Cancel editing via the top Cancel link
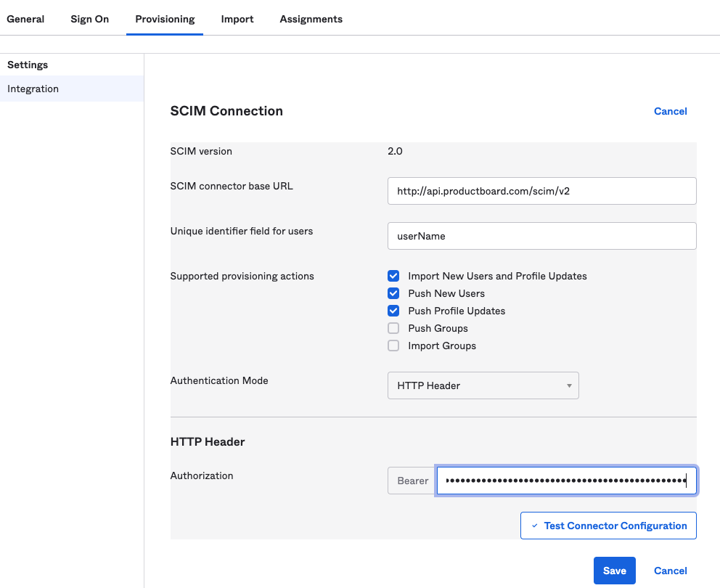 click(670, 111)
